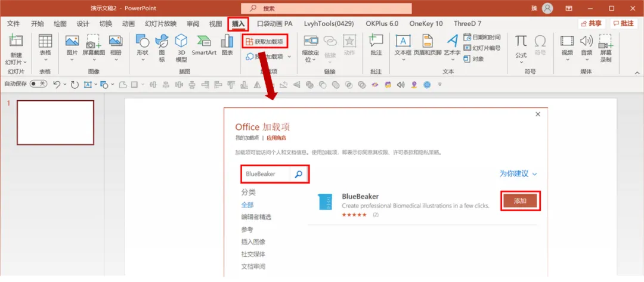Click the 批注 button at top right
The width and height of the screenshot is (644, 282).
click(624, 23)
